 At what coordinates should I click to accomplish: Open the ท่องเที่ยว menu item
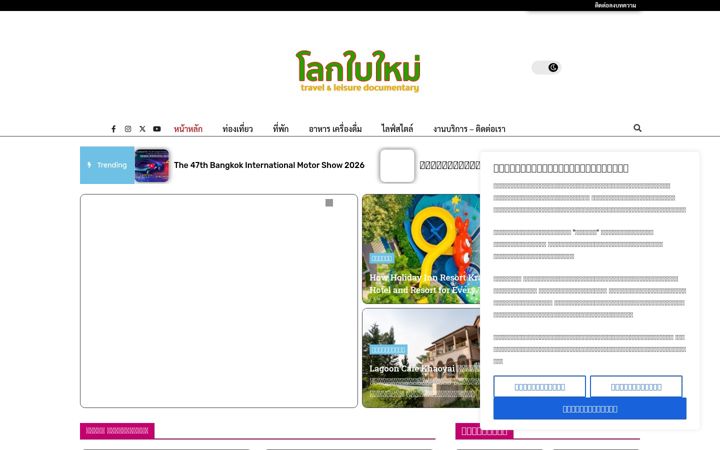pos(237,129)
